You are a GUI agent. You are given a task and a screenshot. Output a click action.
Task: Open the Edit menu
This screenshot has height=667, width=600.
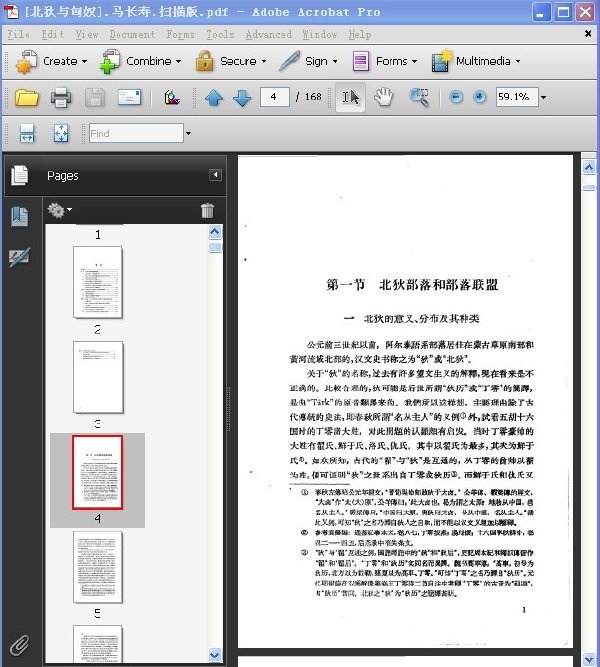click(x=52, y=34)
